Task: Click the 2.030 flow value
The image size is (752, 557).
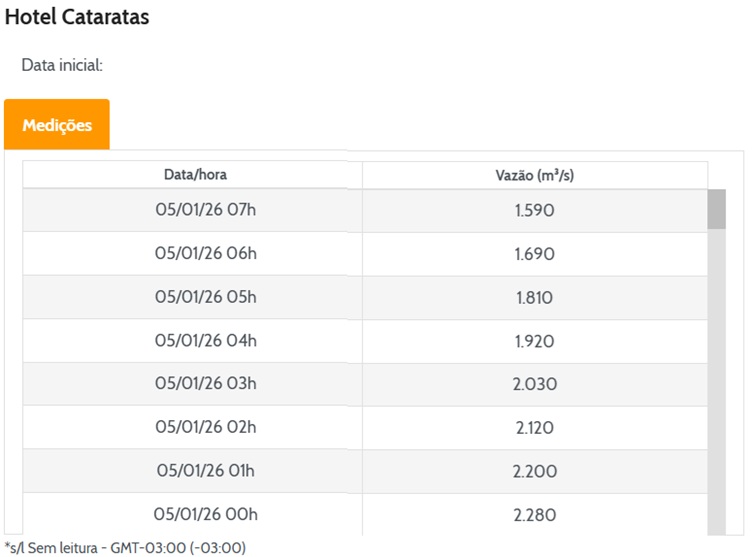Action: 534,384
